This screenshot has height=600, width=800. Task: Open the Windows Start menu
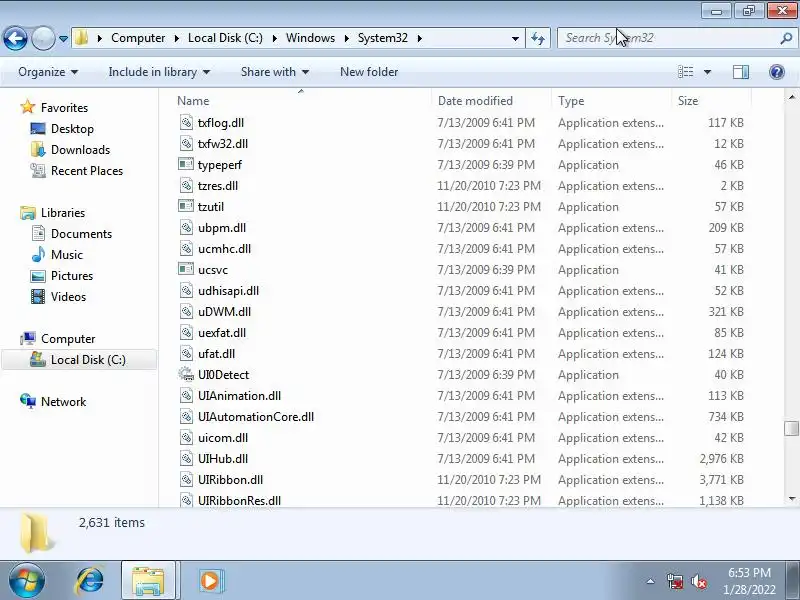(x=27, y=581)
